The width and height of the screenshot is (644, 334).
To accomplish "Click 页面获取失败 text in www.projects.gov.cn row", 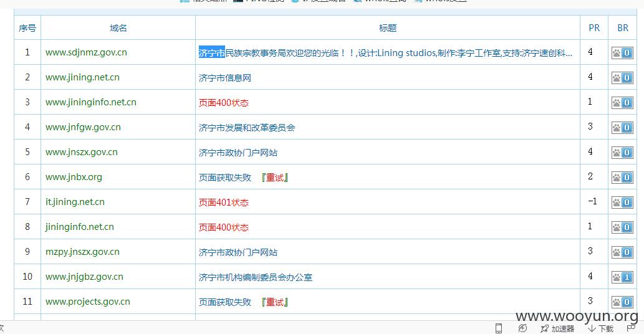I will (x=225, y=302).
